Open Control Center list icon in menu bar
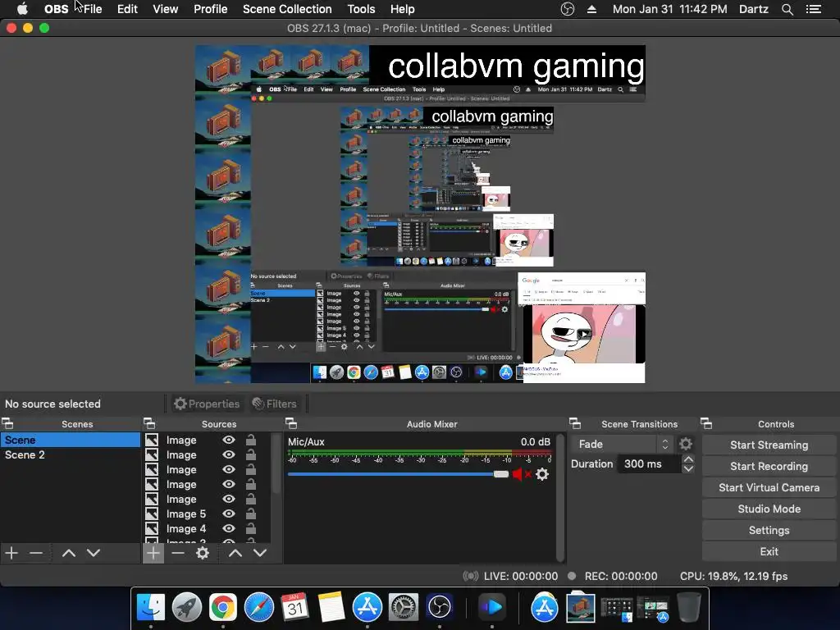The image size is (840, 630). (813, 9)
